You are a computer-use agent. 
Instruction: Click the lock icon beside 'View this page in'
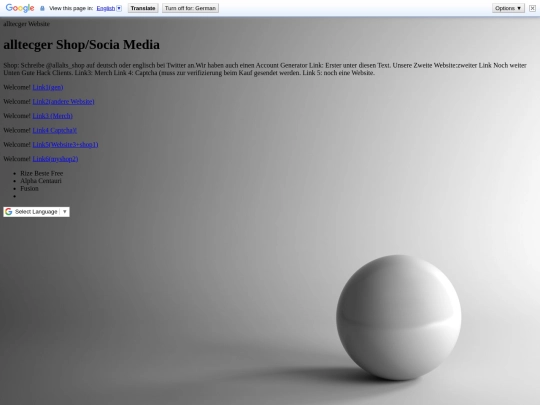42,8
